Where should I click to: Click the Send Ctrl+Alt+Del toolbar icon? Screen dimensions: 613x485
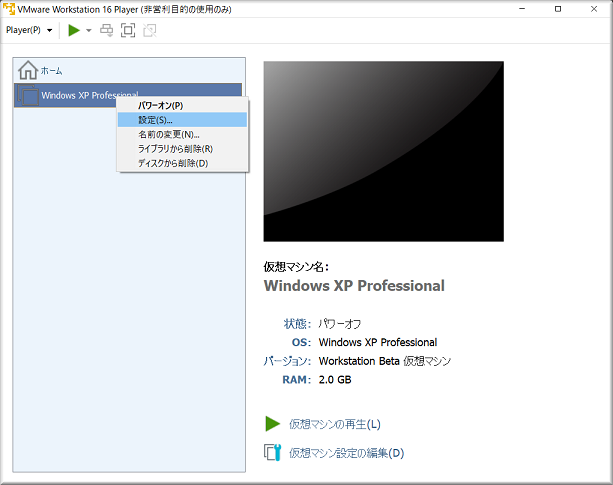pos(106,30)
